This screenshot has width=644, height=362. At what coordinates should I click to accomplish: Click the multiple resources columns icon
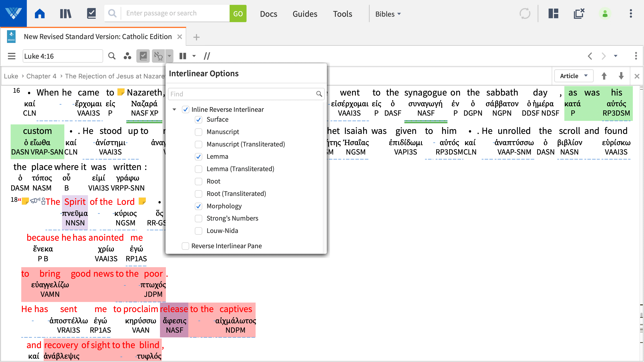183,56
